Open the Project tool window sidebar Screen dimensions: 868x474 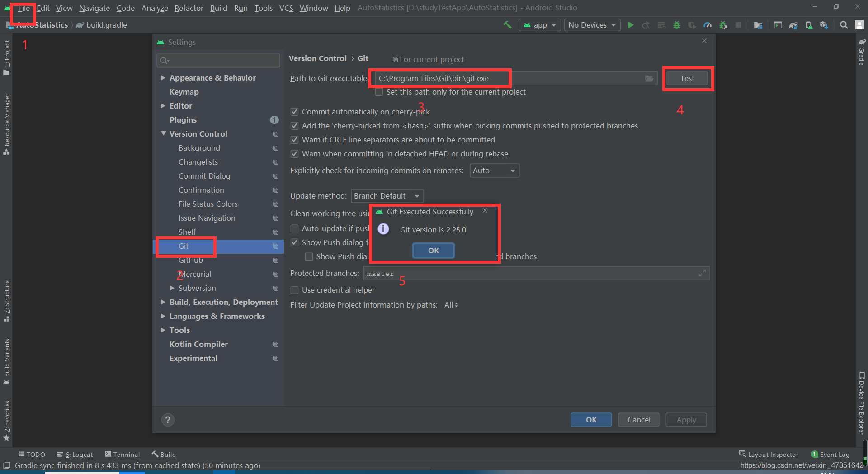click(x=6, y=57)
